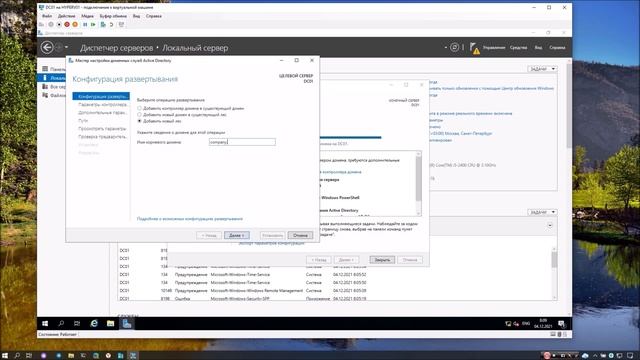The height and width of the screenshot is (360, 640).
Task: Open link about deployment configurations
Action: click(x=190, y=219)
